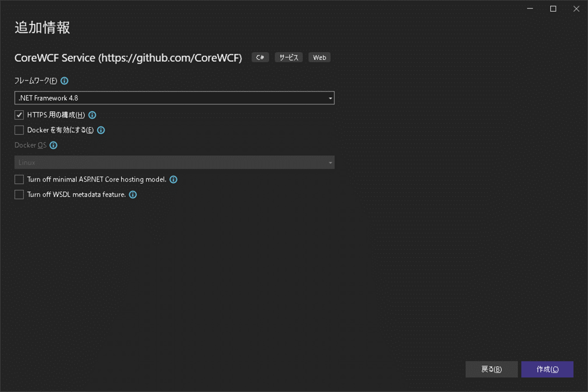The height and width of the screenshot is (392, 588).
Task: Minimize the 追加情報 dialog window
Action: (530, 8)
